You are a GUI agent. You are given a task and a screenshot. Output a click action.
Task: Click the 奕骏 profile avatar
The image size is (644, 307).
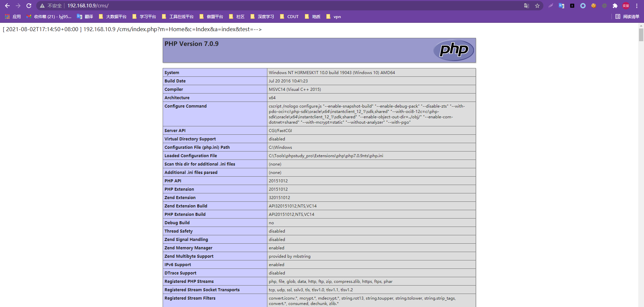pos(626,6)
